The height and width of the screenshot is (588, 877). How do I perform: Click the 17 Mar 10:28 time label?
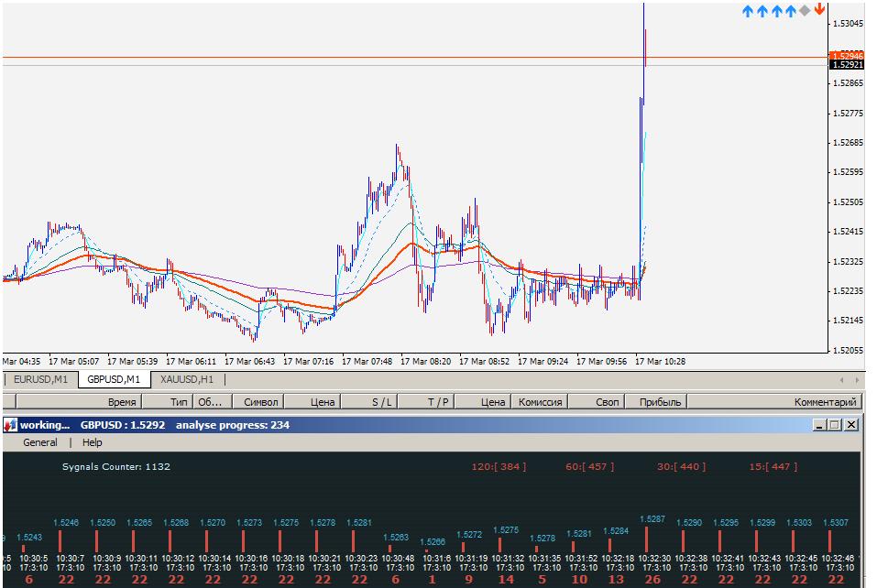(660, 362)
